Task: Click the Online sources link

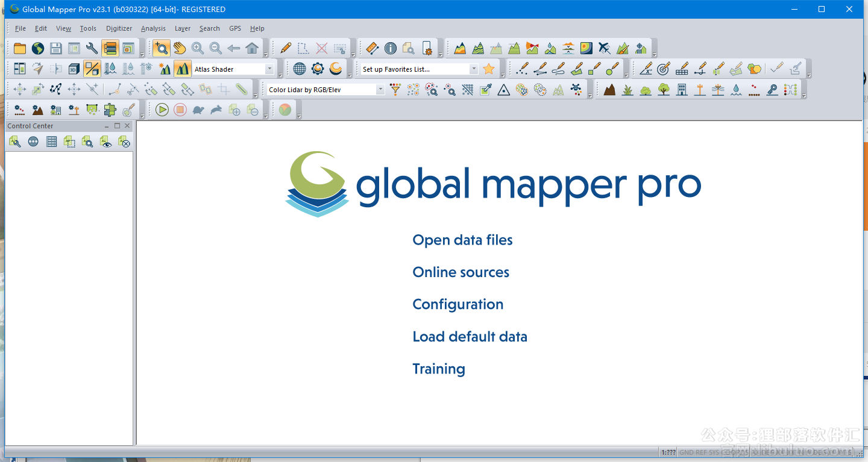Action: [461, 272]
